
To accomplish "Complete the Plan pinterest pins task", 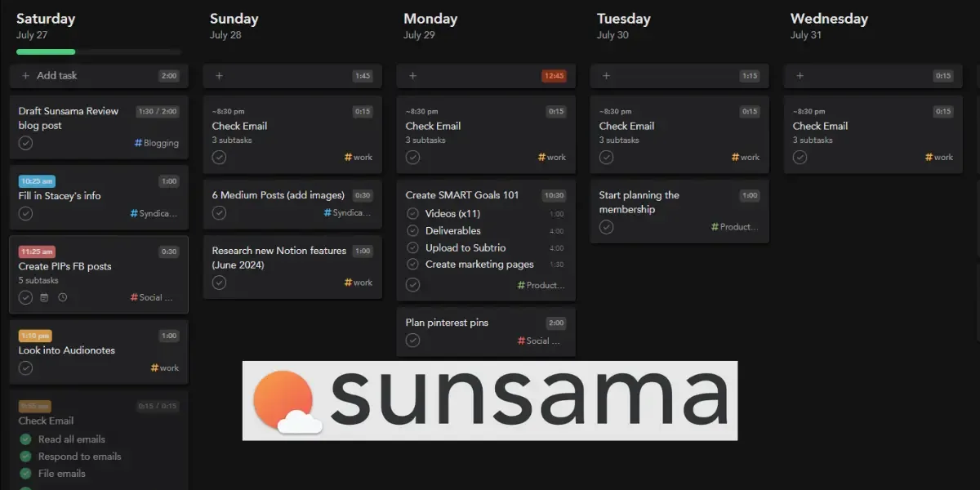I will click(412, 341).
